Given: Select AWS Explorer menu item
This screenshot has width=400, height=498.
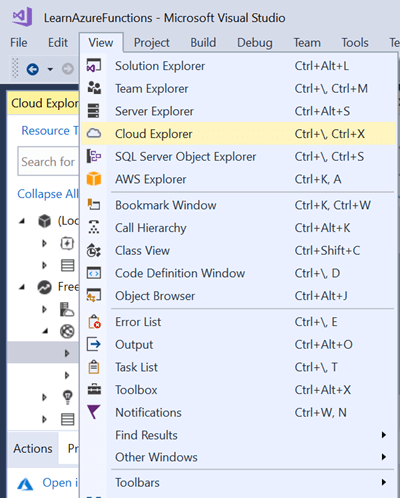Looking at the screenshot, I should (x=239, y=179).
